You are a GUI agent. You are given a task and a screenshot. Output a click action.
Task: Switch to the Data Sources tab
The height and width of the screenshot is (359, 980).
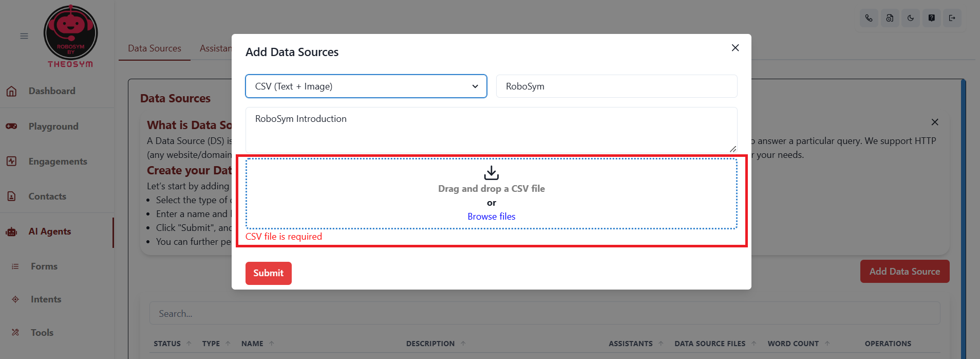155,48
